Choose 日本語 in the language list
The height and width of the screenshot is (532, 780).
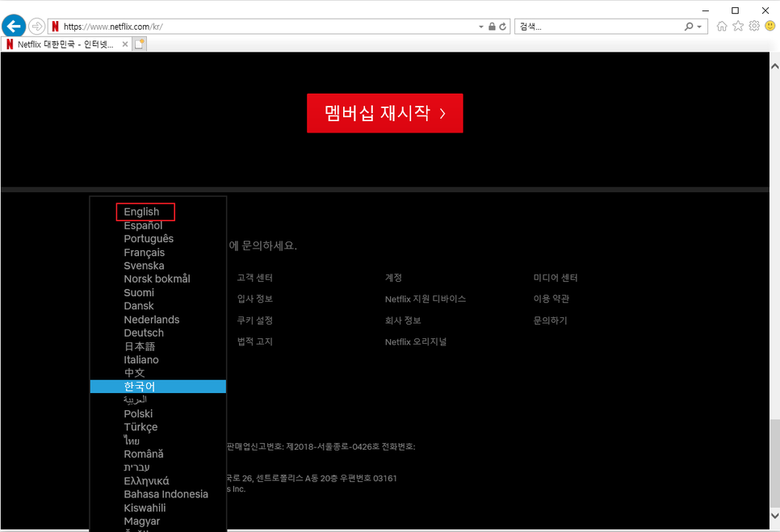click(139, 346)
